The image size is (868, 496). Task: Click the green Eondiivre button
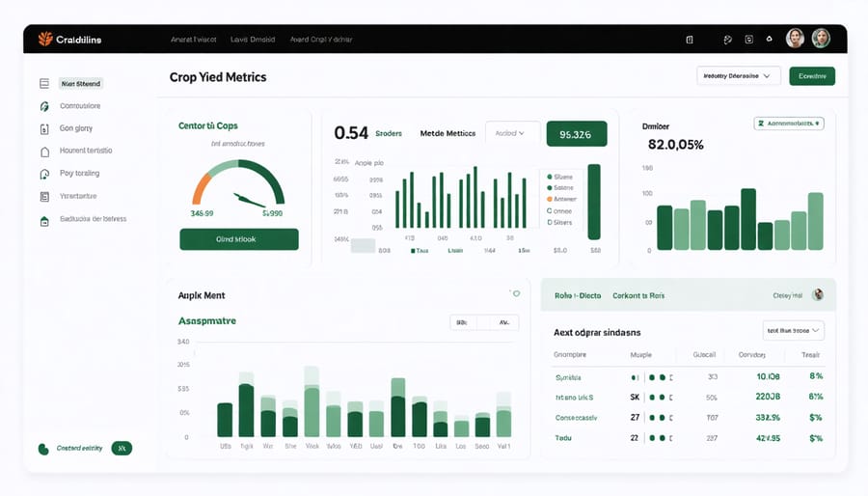click(x=812, y=76)
